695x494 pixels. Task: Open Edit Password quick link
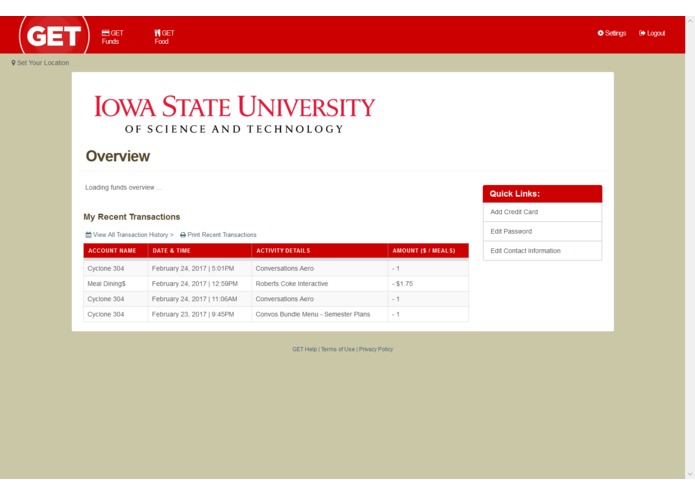coord(542,232)
